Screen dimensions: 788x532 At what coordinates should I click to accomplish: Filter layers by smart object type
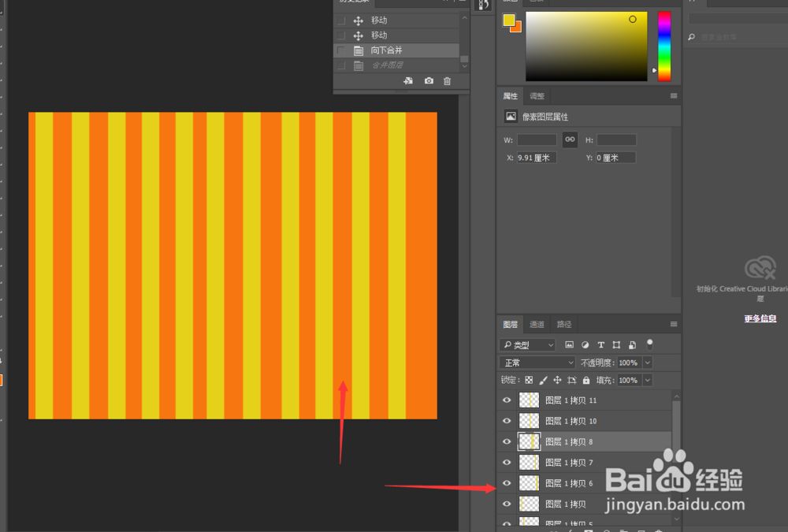633,345
